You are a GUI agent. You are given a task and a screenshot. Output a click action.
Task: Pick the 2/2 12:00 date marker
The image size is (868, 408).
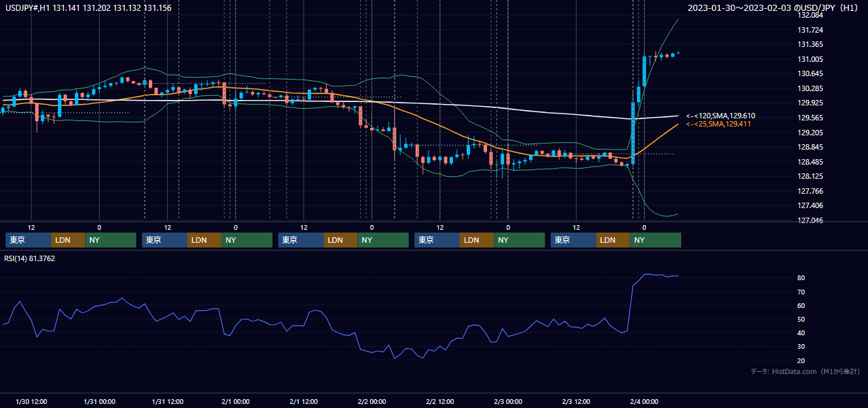coord(439,401)
